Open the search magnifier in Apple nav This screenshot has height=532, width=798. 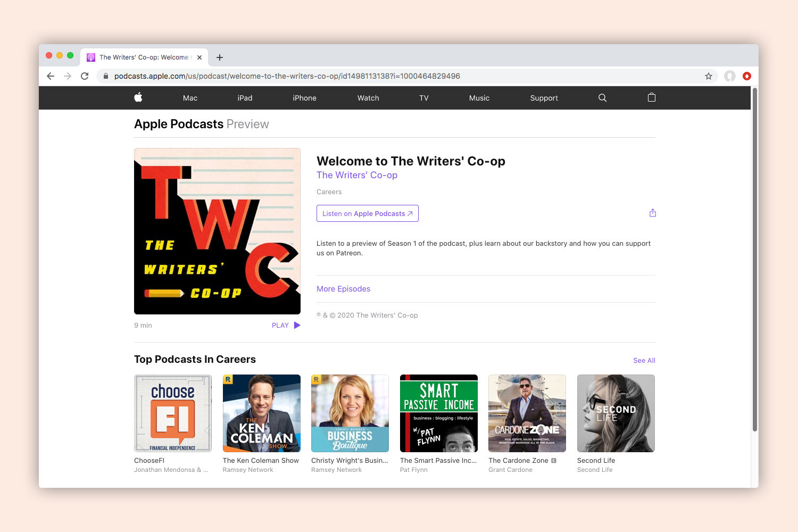602,98
